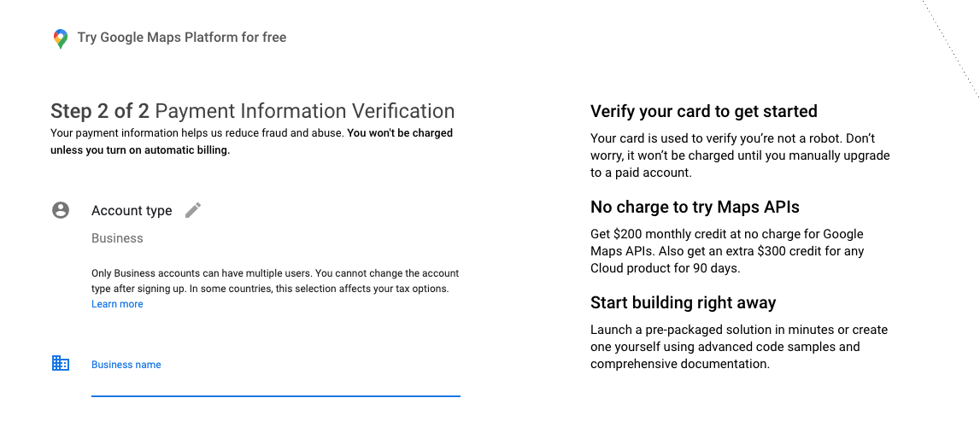Click 'Your card is used to verify' paragraph
This screenshot has width=980, height=439.
[740, 155]
